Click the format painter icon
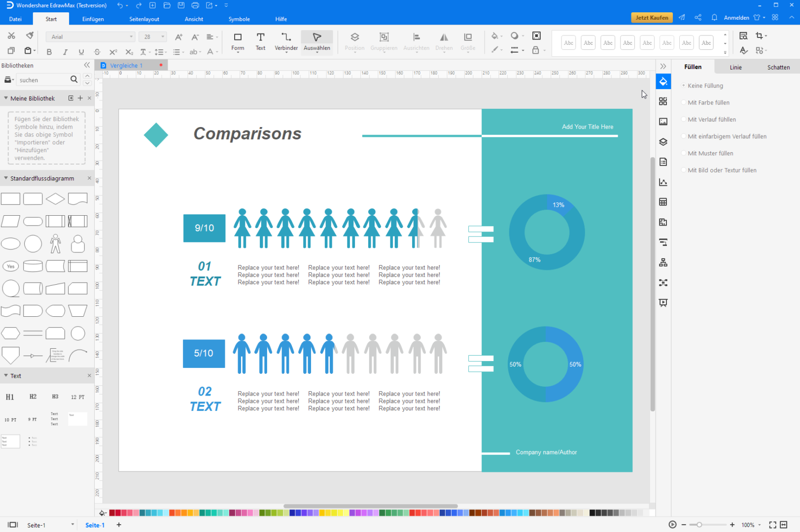 (x=30, y=36)
